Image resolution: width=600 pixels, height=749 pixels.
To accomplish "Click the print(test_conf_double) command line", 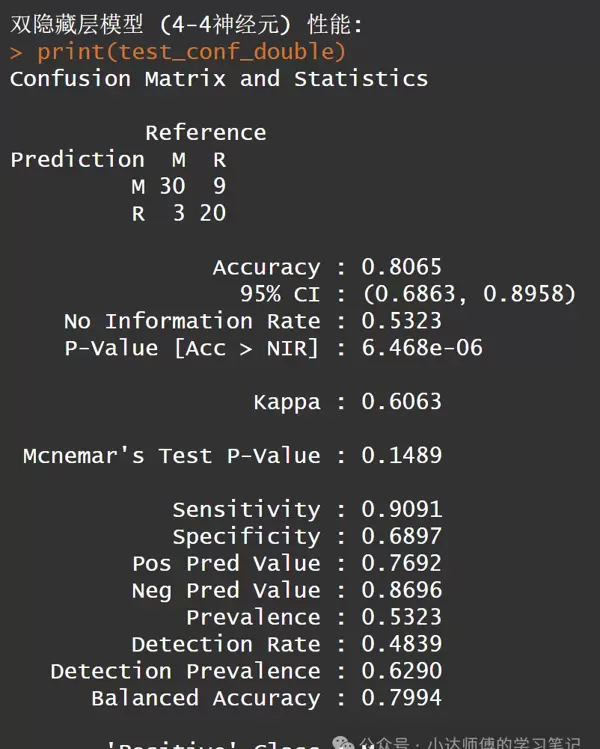I will click(191, 51).
